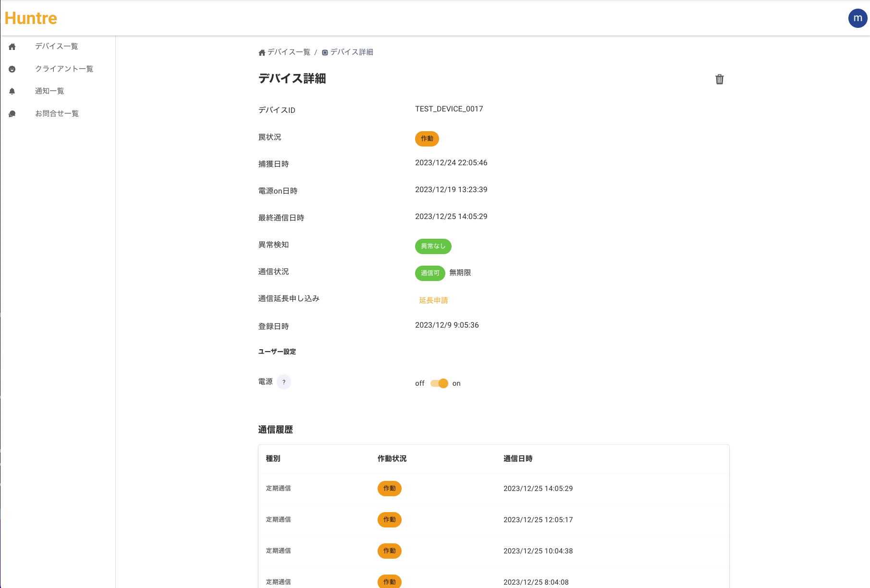This screenshot has height=588, width=870.
Task: Click the capture date 2023/12/24 22:05:46
Action: [451, 163]
